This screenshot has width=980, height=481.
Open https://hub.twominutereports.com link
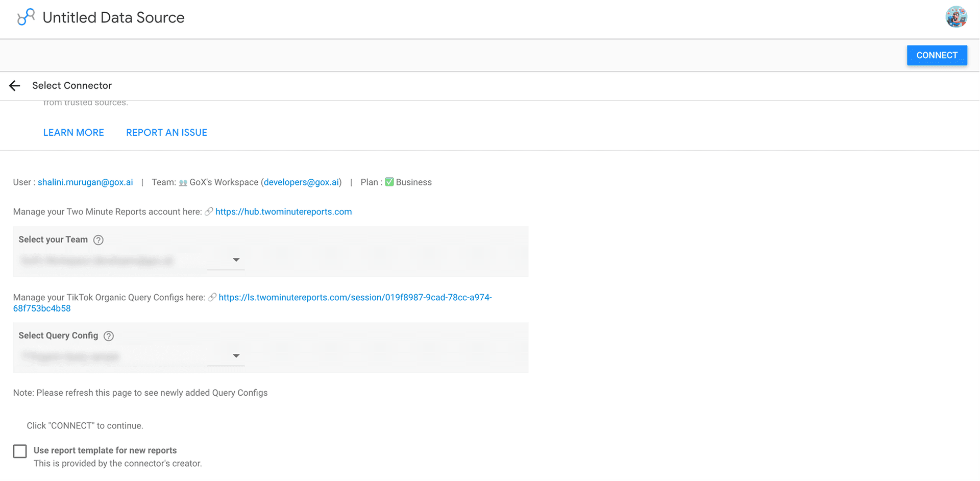(283, 212)
